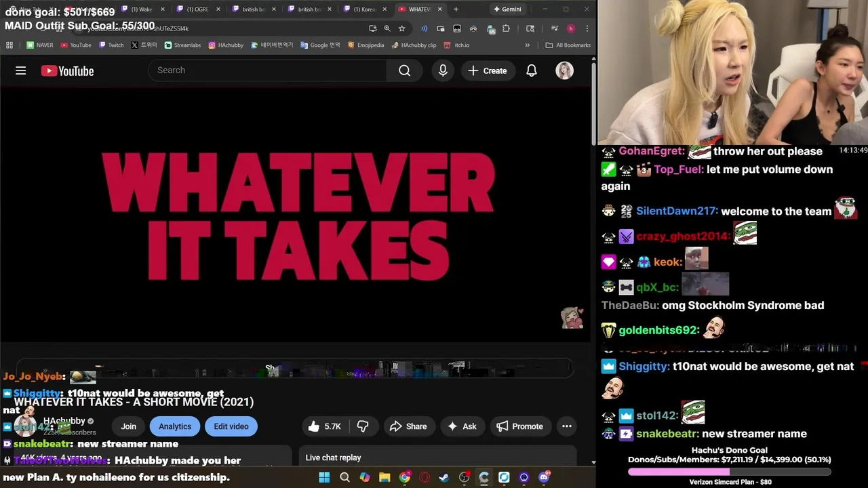This screenshot has height=488, width=868.
Task: Expand hidden bookmarks with the chevron
Action: coord(528,45)
